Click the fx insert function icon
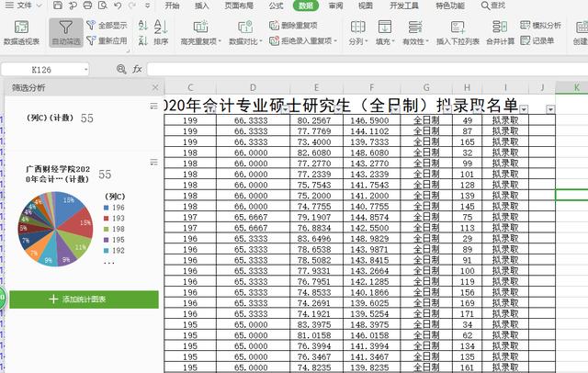Screen dimensions: 588x373 click(x=138, y=69)
